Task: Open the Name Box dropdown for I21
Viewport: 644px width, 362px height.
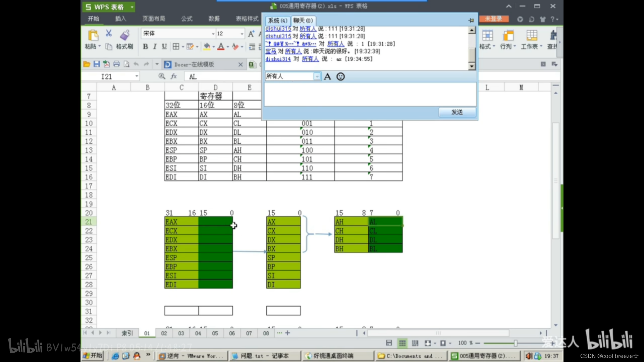Action: pyautogui.click(x=137, y=76)
